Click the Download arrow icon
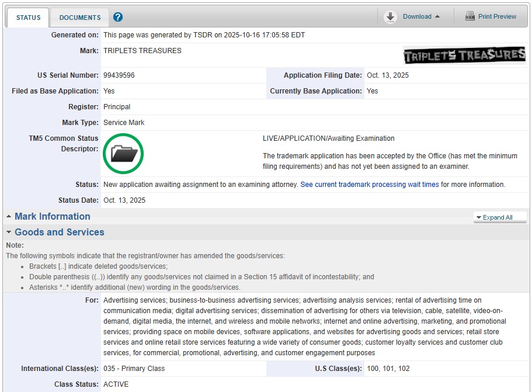The height and width of the screenshot is (392, 532). click(x=390, y=17)
